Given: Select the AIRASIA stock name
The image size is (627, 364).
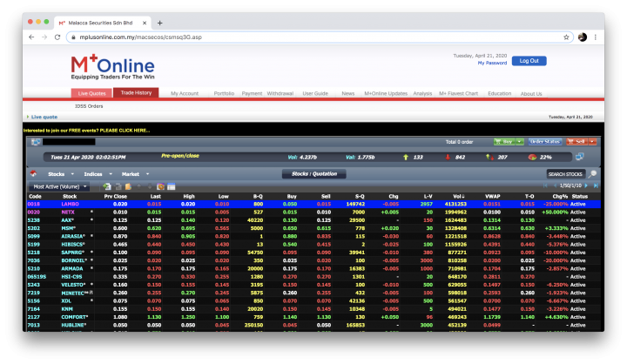Looking at the screenshot, I should point(72,236).
